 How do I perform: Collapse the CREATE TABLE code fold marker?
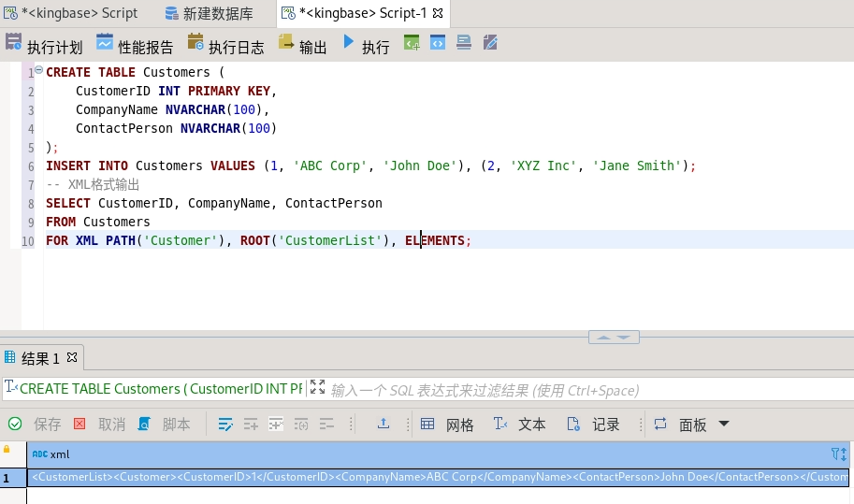pyautogui.click(x=38, y=71)
